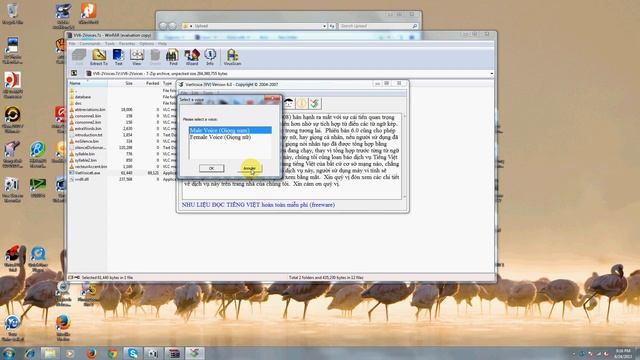The image size is (640, 360).
Task: Launch the Wizard from WinRAR toolbar
Action: [x=192, y=57]
